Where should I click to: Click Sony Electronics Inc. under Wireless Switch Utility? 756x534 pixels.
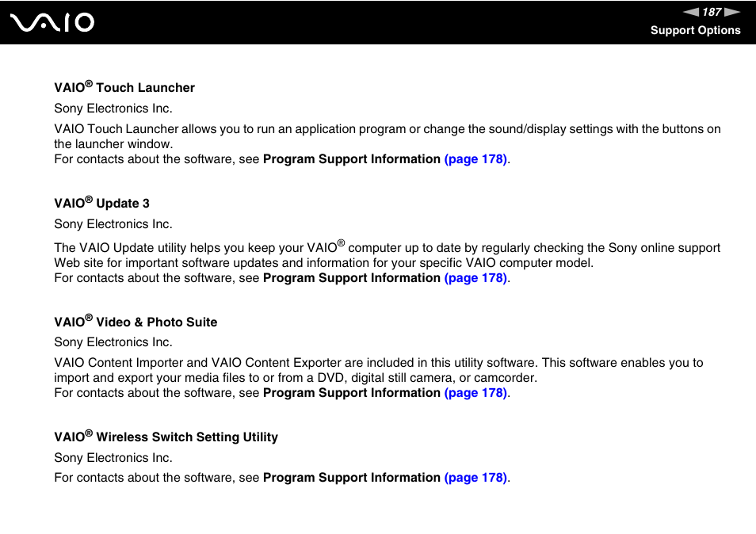tap(113, 458)
